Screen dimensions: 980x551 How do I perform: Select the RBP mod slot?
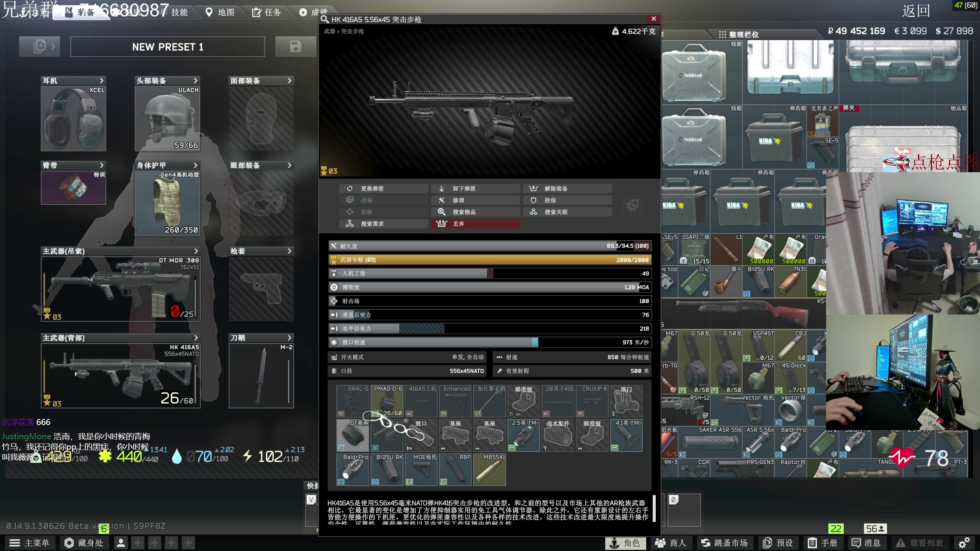455,469
